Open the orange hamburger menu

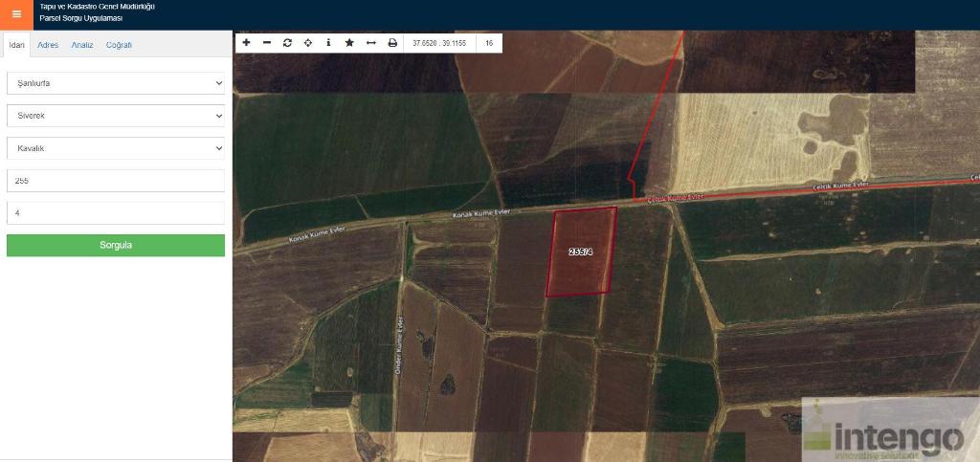tap(16, 14)
